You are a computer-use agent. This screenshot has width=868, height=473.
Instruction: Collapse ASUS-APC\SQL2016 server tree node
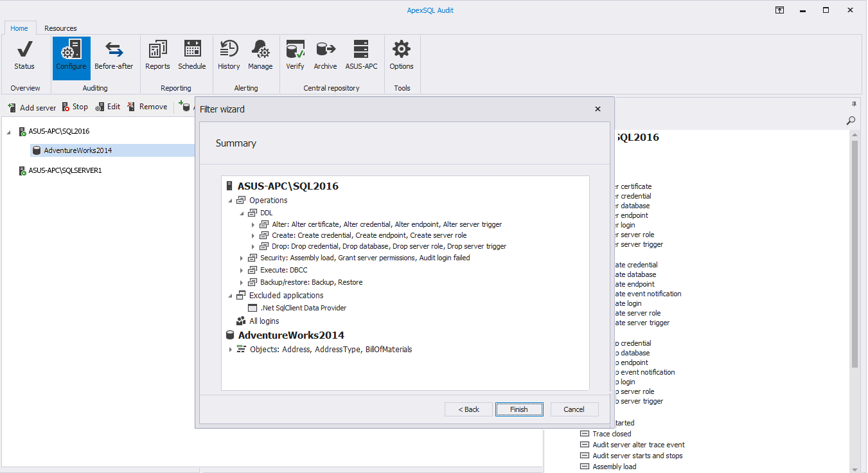tap(9, 132)
